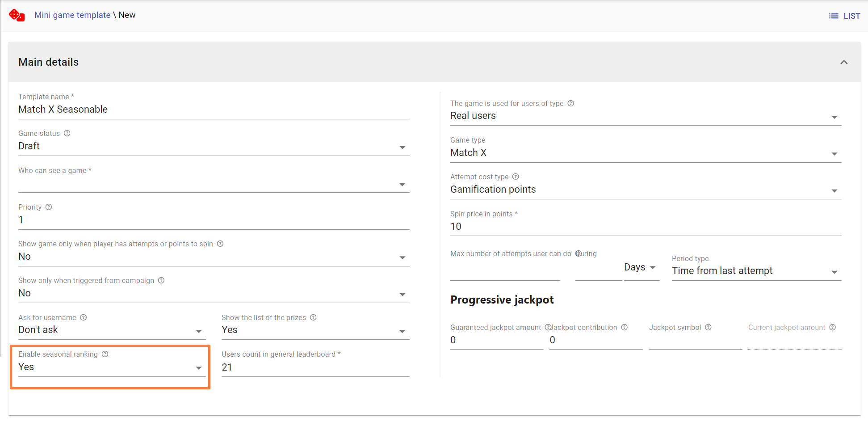Click help icon by Show only when triggered from campaign
The width and height of the screenshot is (868, 422).
click(161, 280)
